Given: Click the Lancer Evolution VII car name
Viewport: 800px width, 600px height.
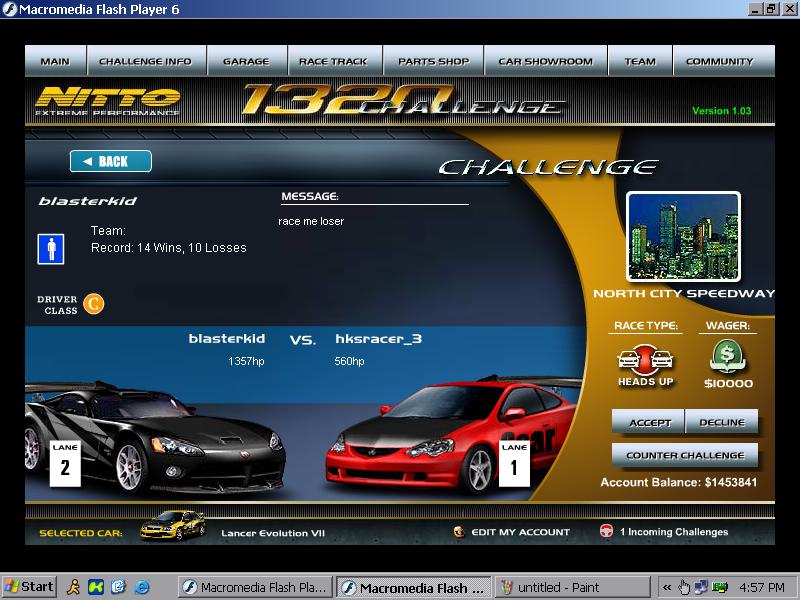Looking at the screenshot, I should tap(273, 533).
